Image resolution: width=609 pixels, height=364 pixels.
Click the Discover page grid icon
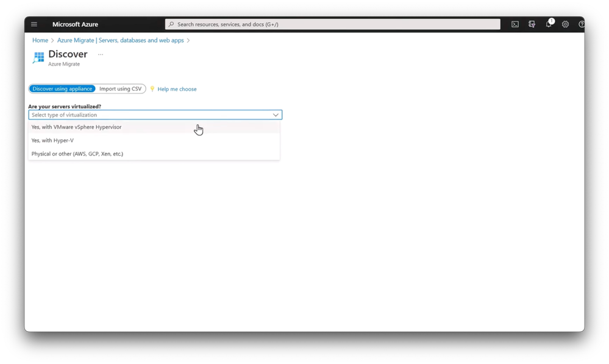coord(38,58)
